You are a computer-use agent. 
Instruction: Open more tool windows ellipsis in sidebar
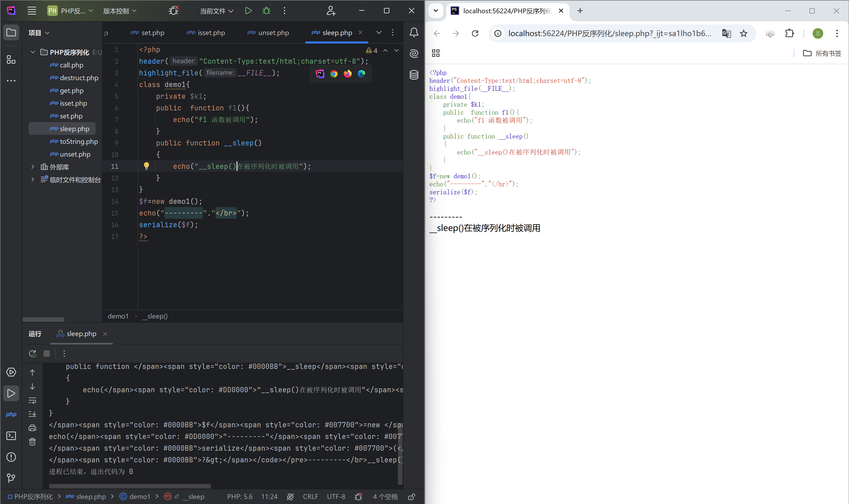point(11,81)
